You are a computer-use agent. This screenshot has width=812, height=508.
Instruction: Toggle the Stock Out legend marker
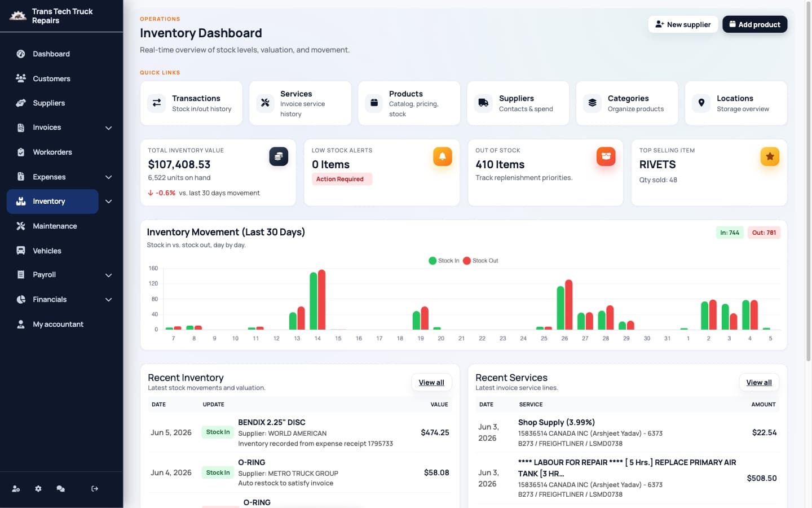(x=467, y=261)
